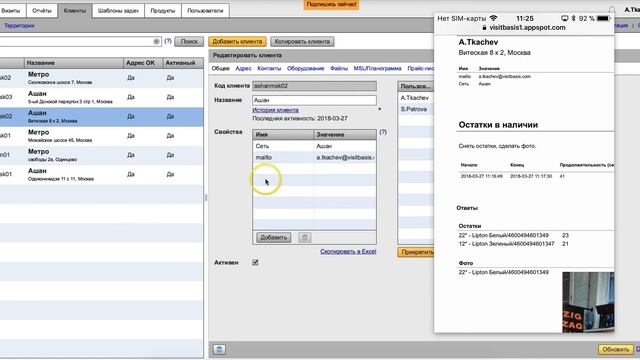This screenshot has height=360, width=640.
Task: Click the Пользов... users list header
Action: [416, 86]
